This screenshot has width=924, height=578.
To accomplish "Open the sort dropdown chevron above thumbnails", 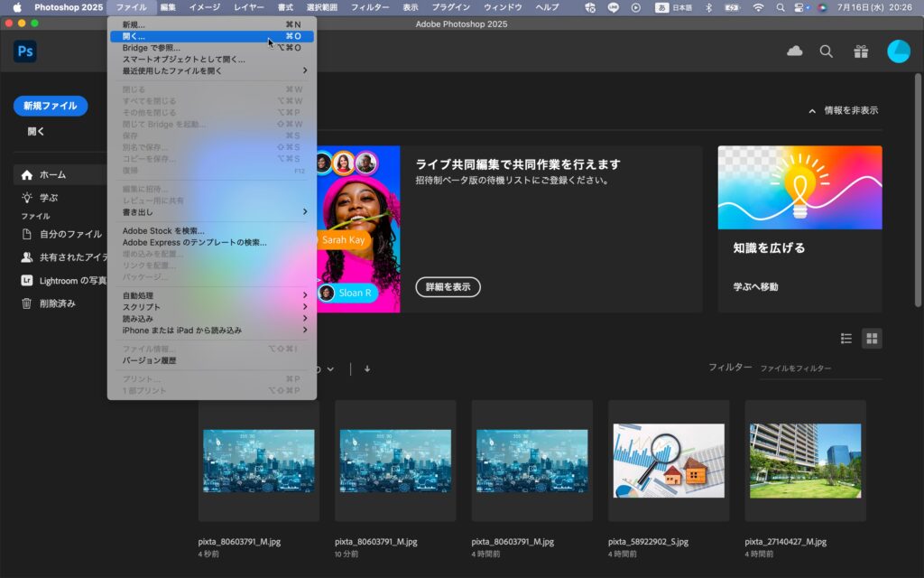I will coord(330,369).
